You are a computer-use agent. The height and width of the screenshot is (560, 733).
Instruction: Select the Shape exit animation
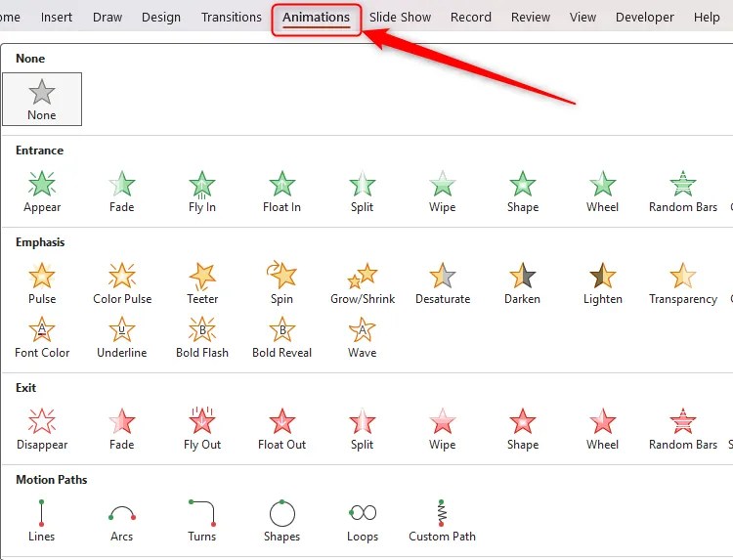pos(523,430)
